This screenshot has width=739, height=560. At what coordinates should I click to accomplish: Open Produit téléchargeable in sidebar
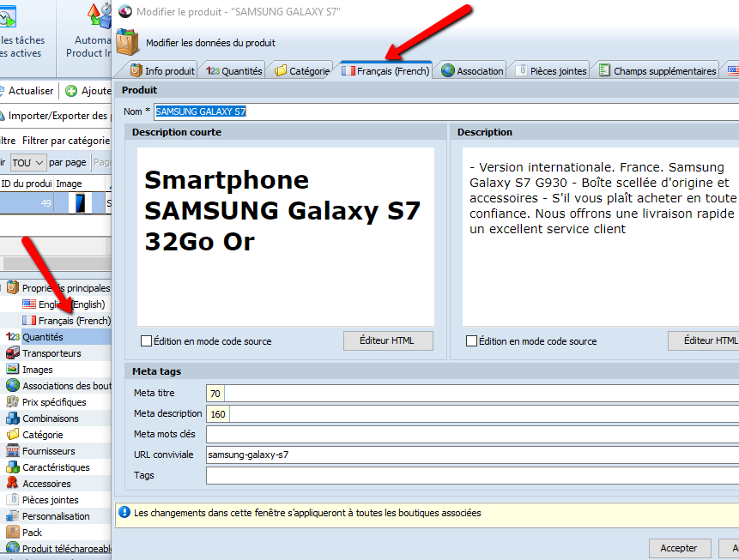click(x=66, y=549)
